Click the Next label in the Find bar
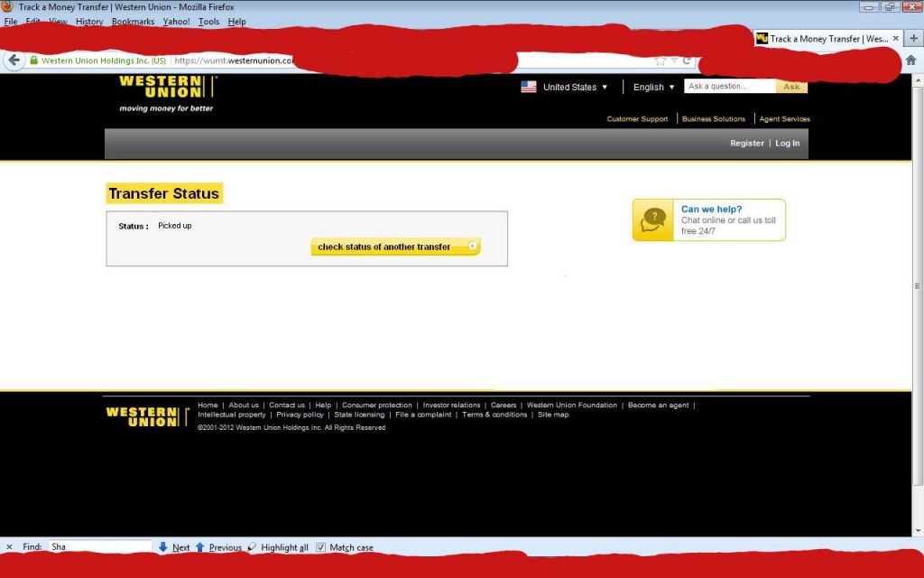The width and height of the screenshot is (924, 578). [x=180, y=547]
